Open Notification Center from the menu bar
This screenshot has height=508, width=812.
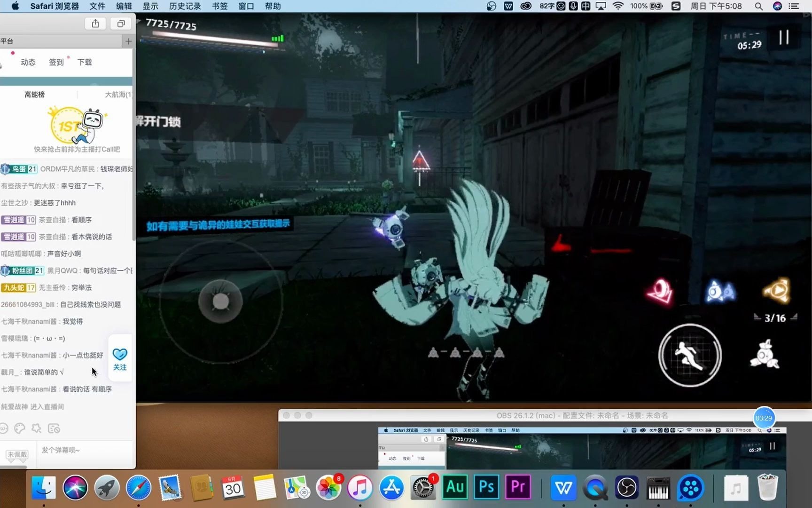[x=794, y=6]
